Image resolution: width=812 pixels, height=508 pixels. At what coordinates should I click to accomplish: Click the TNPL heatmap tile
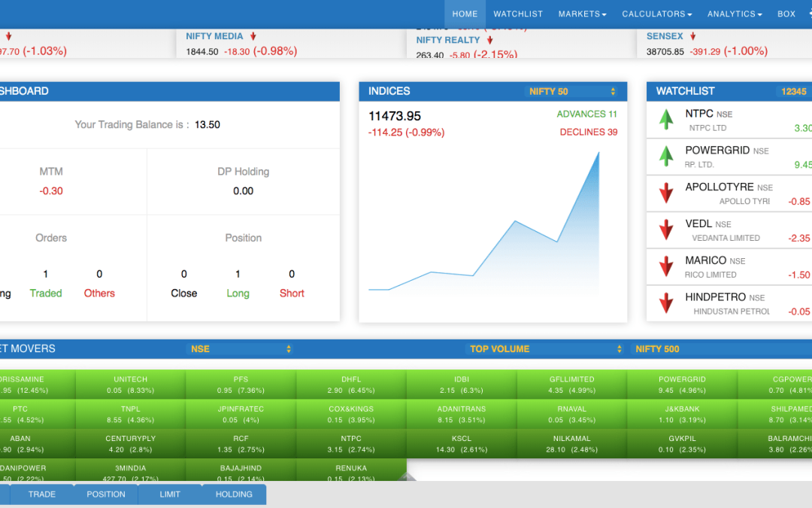(x=131, y=414)
